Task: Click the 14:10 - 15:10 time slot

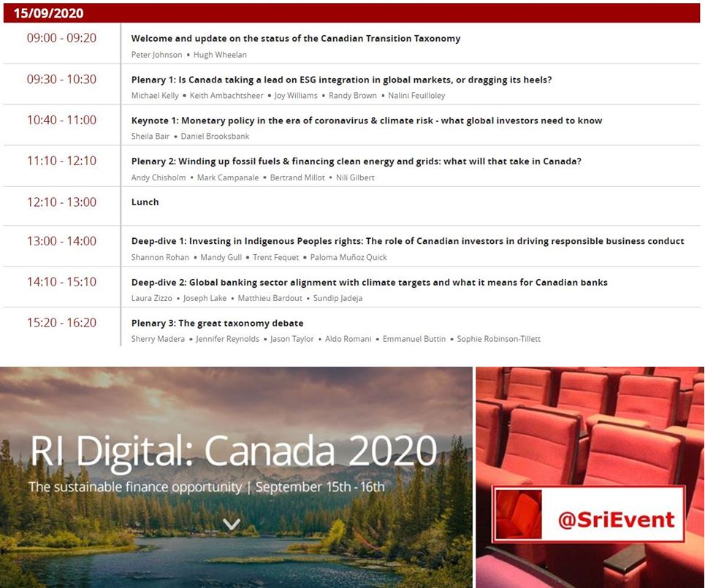Action: 61,282
